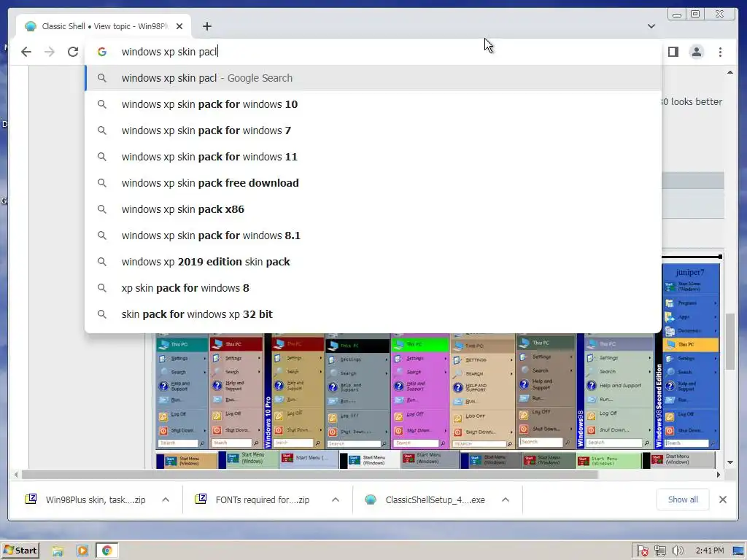Screen dimensions: 747x560
Task: Open the Chrome three-dot menu
Action: click(720, 52)
